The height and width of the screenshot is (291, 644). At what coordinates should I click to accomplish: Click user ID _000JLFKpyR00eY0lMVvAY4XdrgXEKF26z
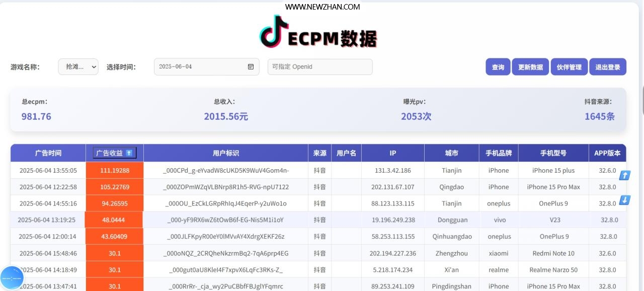[226, 237]
